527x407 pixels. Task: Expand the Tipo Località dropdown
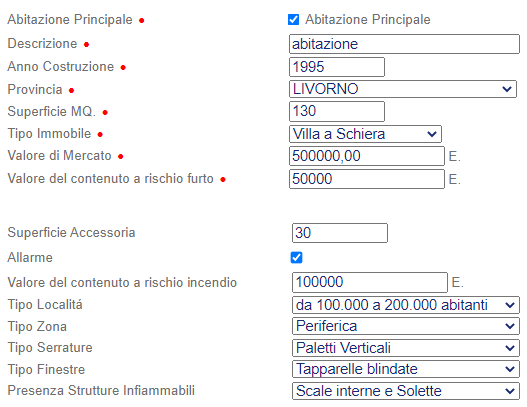tap(406, 305)
